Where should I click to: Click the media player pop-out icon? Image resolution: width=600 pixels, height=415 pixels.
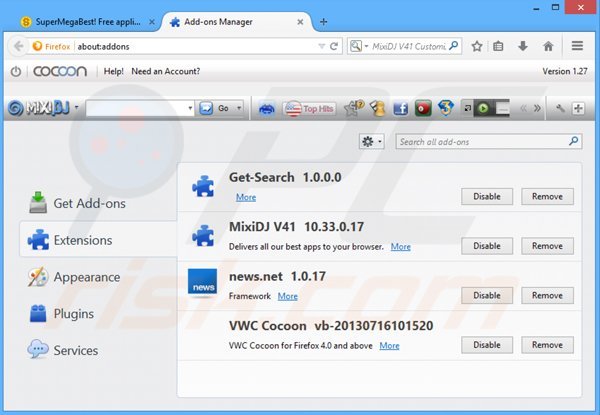click(467, 109)
